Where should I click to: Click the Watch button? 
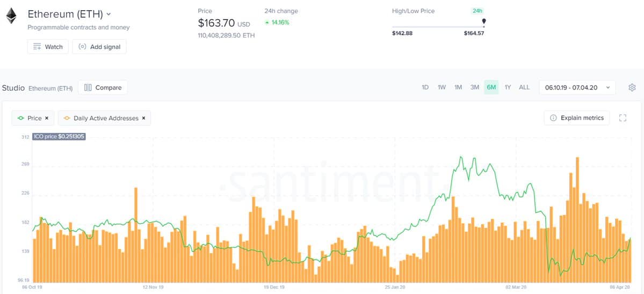point(48,47)
